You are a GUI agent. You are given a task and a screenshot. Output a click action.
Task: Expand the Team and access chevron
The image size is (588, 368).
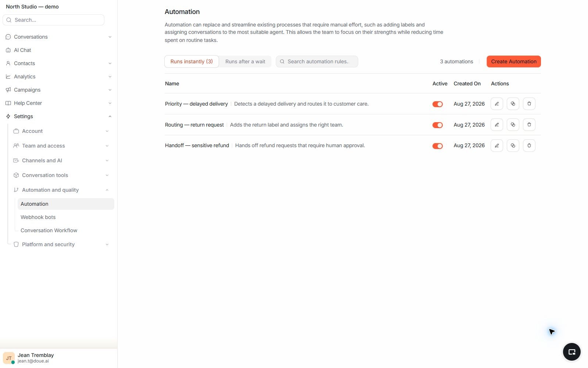[x=107, y=146]
